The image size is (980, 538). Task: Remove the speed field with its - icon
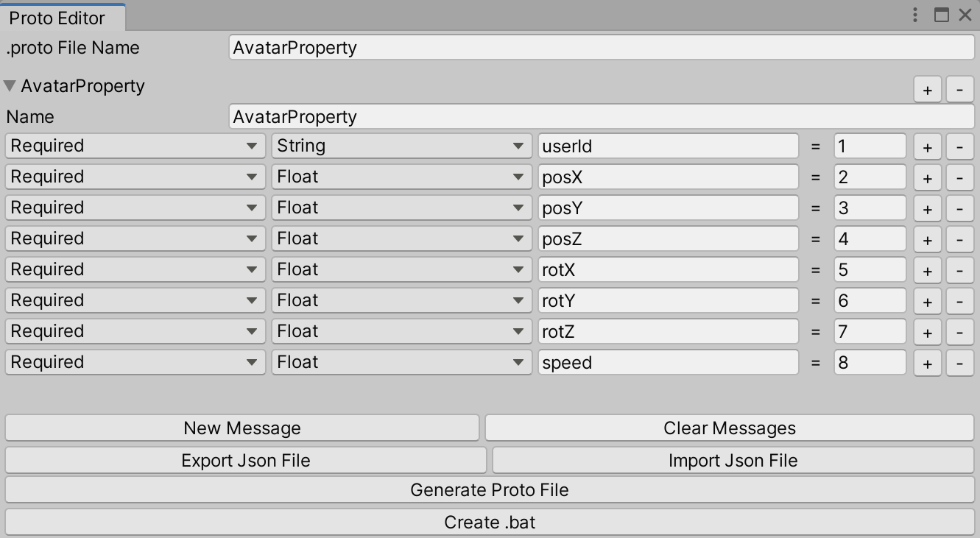959,362
